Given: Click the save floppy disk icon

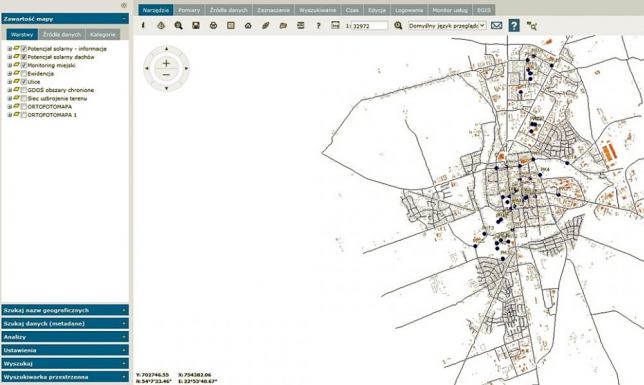Looking at the screenshot, I should click(196, 25).
